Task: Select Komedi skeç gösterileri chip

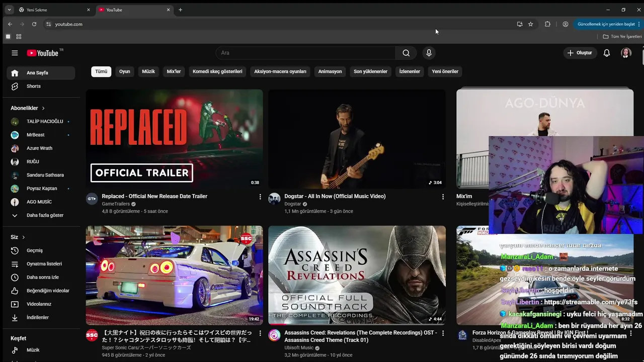Action: coord(217,71)
